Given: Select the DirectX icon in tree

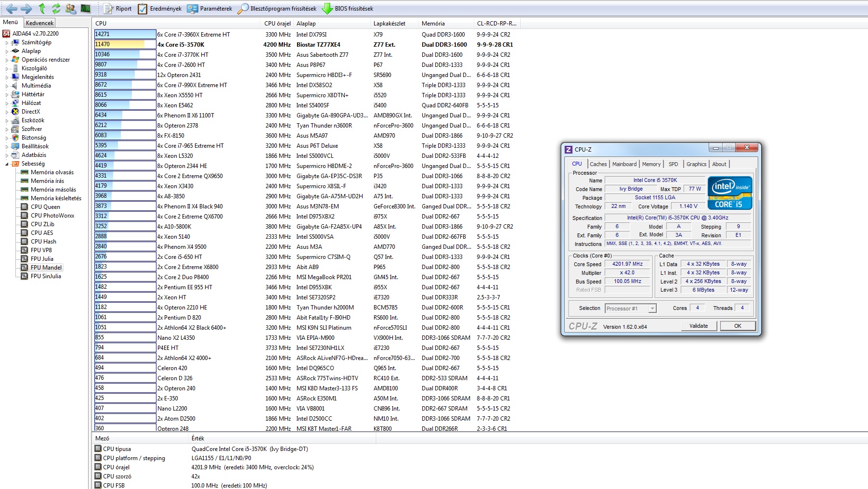Looking at the screenshot, I should [15, 112].
